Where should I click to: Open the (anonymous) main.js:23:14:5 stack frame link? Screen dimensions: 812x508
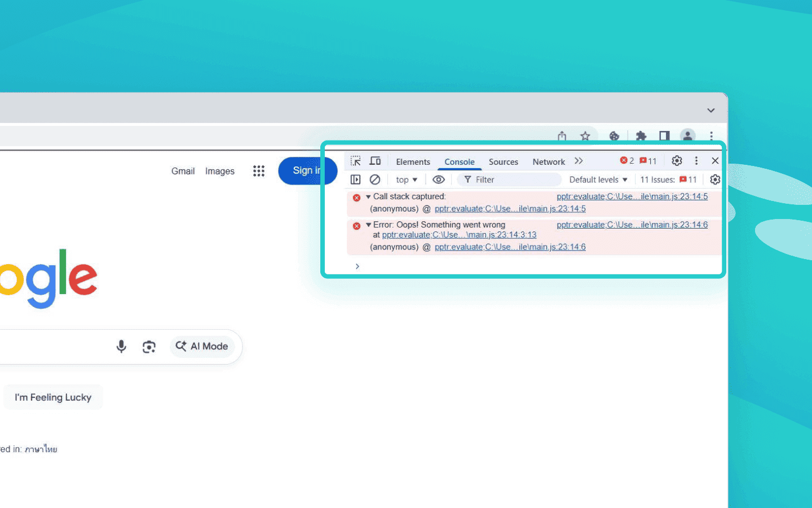(510, 209)
